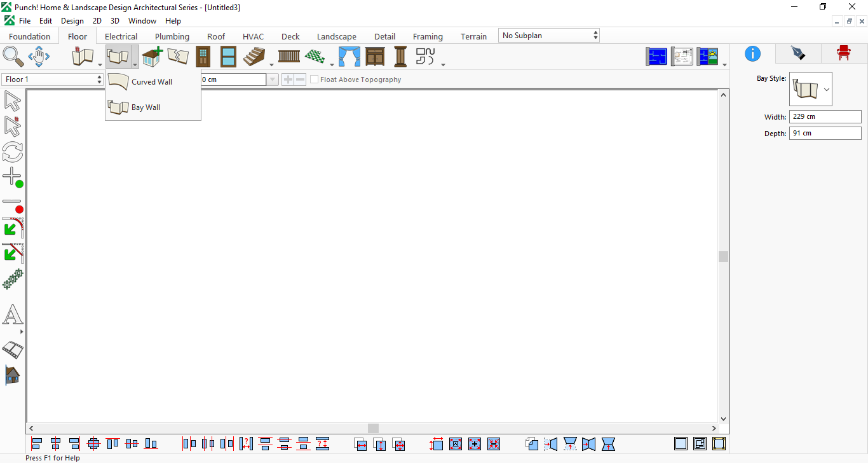Choose Bay Wall from the dropdown menu

point(153,107)
